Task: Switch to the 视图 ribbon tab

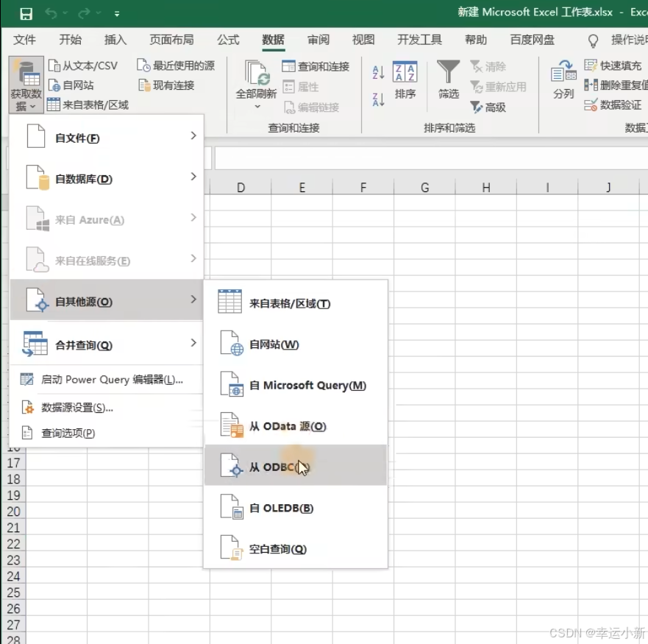Action: [x=363, y=40]
